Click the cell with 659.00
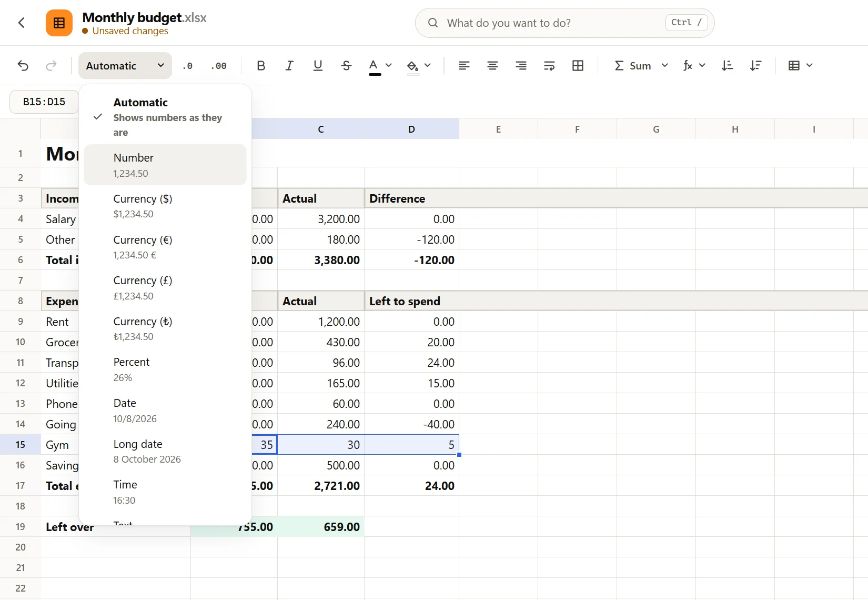This screenshot has height=600, width=868. [321, 527]
